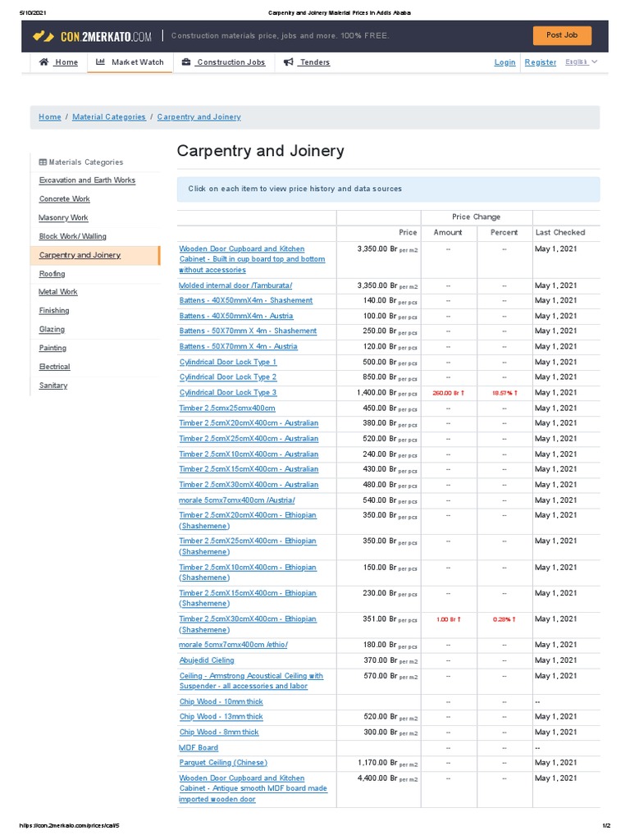Open Battens 40X50mmX4m Austria item
The height and width of the screenshot is (840, 630).
pyautogui.click(x=236, y=316)
